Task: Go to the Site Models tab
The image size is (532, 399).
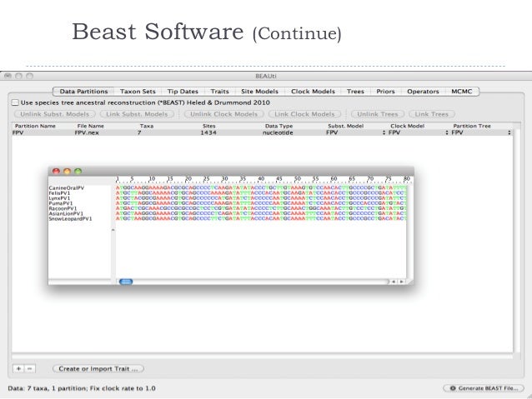Action: [259, 92]
